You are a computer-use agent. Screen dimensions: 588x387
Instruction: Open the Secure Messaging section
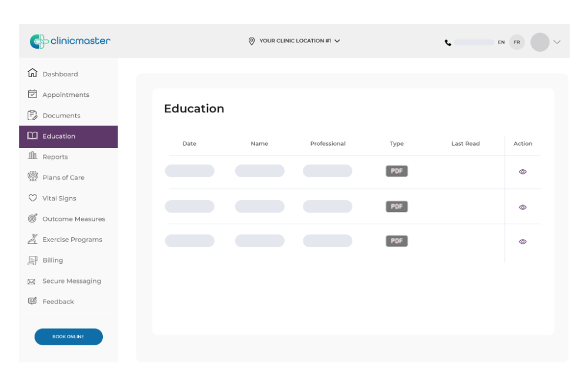click(x=71, y=281)
